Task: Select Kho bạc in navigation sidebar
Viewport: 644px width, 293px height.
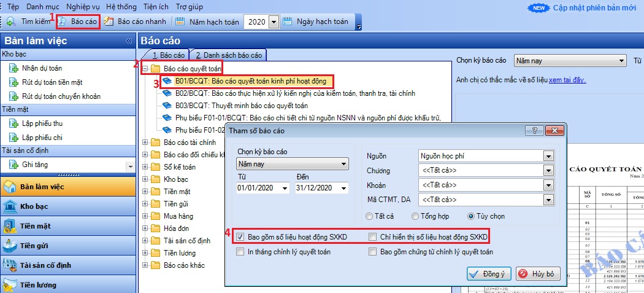Action: click(x=67, y=206)
